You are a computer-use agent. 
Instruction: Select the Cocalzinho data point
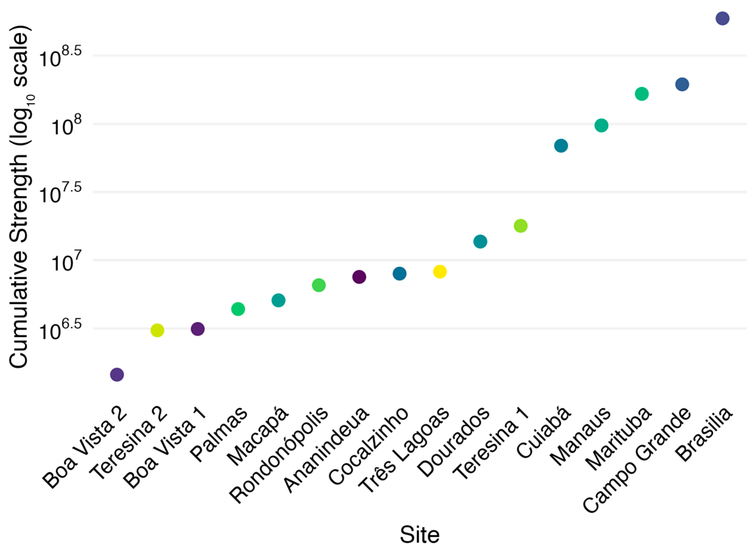pos(399,274)
